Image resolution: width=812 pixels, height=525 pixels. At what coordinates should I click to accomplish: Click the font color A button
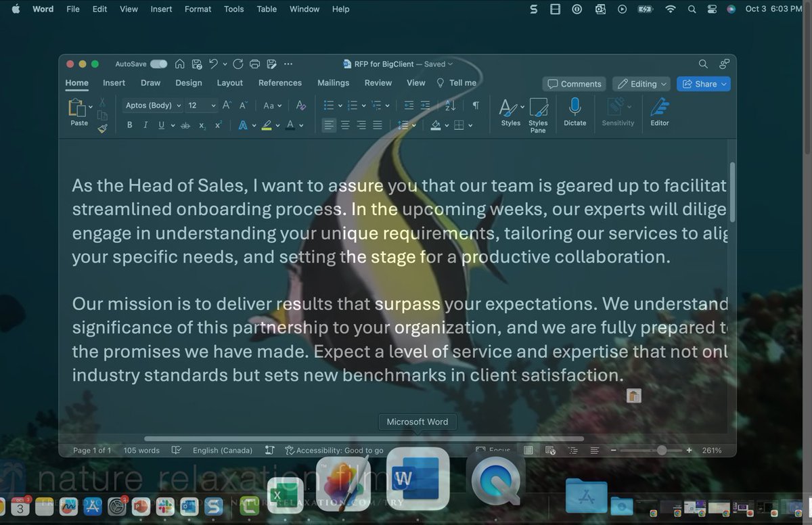click(290, 125)
